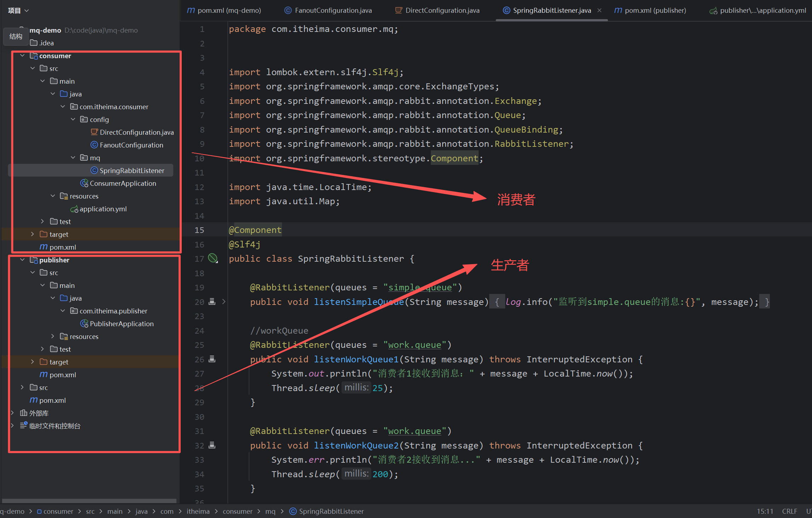
Task: Click the gutter icon beside listenWorkQueue2
Action: click(x=212, y=445)
